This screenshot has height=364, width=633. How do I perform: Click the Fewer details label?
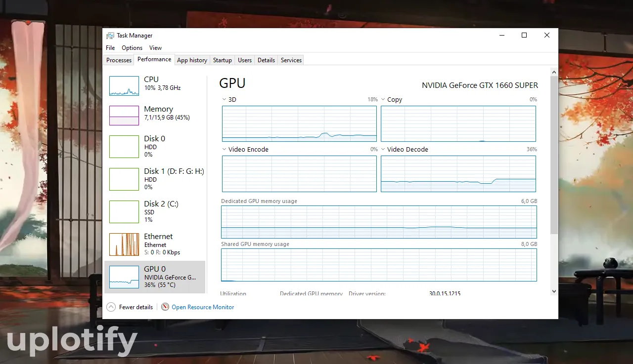(x=136, y=307)
